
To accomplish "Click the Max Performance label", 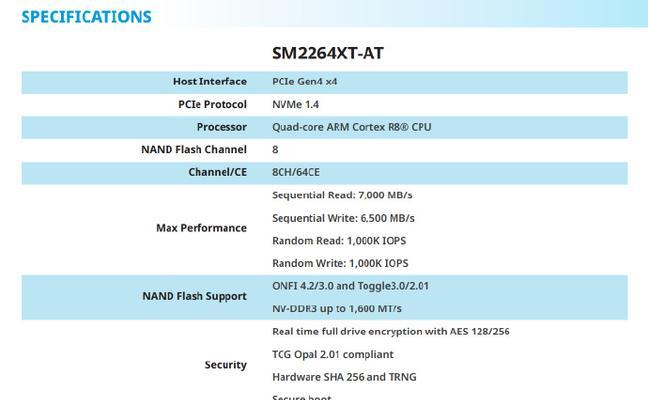I will coord(201,228).
